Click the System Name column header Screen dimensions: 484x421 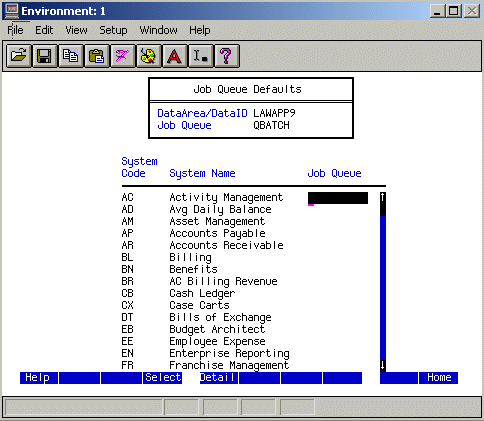(x=202, y=173)
